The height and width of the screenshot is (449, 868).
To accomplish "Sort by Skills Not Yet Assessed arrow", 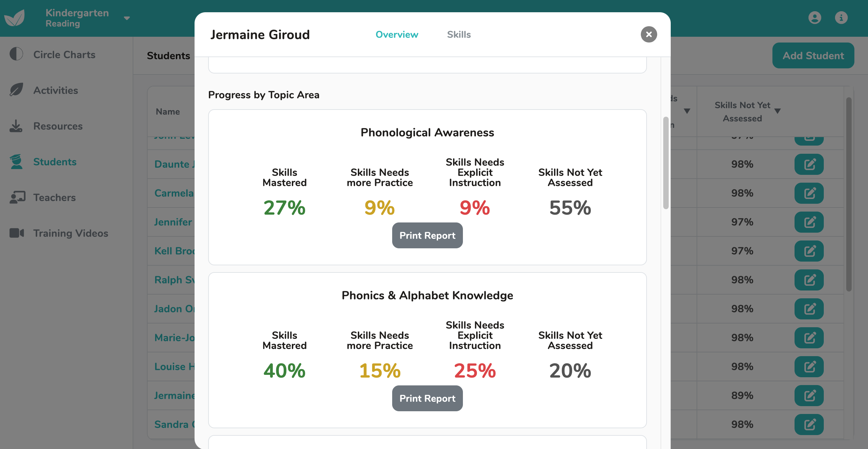I will tap(778, 111).
